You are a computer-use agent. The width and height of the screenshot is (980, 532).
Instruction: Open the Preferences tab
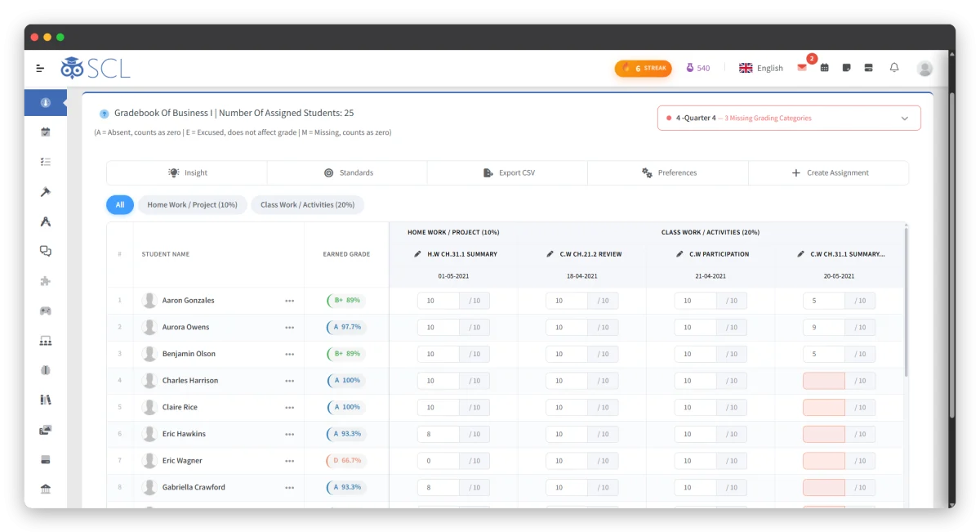click(x=668, y=172)
